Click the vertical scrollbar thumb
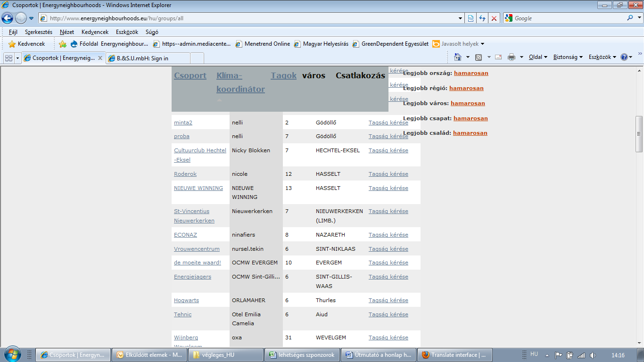Viewport: 644px width, 362px height. (639, 134)
